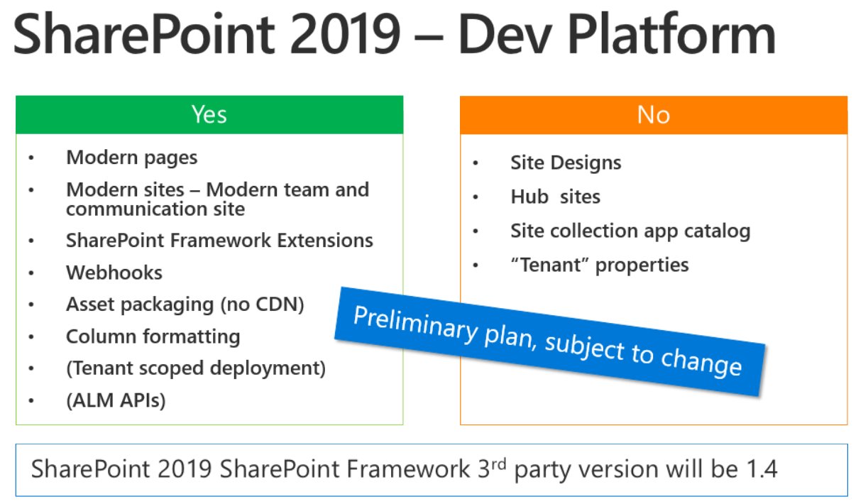Select 'SharePoint Framework Extensions' bullet
The image size is (868, 504).
tap(220, 240)
